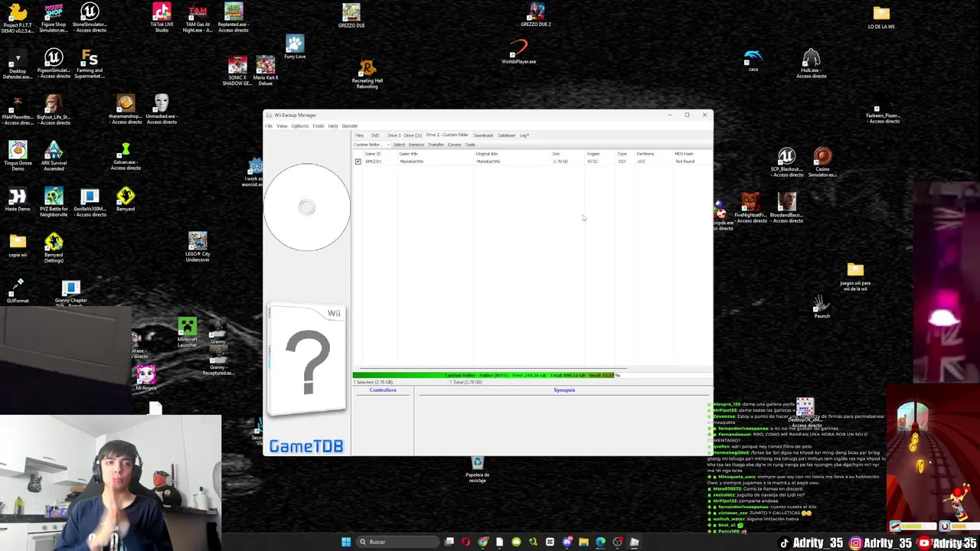The image size is (980, 551).
Task: Open the Tools menu in the menu bar
Action: (x=318, y=126)
